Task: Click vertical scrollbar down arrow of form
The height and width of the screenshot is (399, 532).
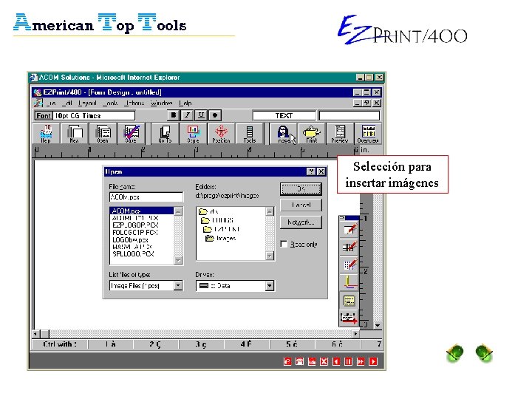Action: (378, 325)
